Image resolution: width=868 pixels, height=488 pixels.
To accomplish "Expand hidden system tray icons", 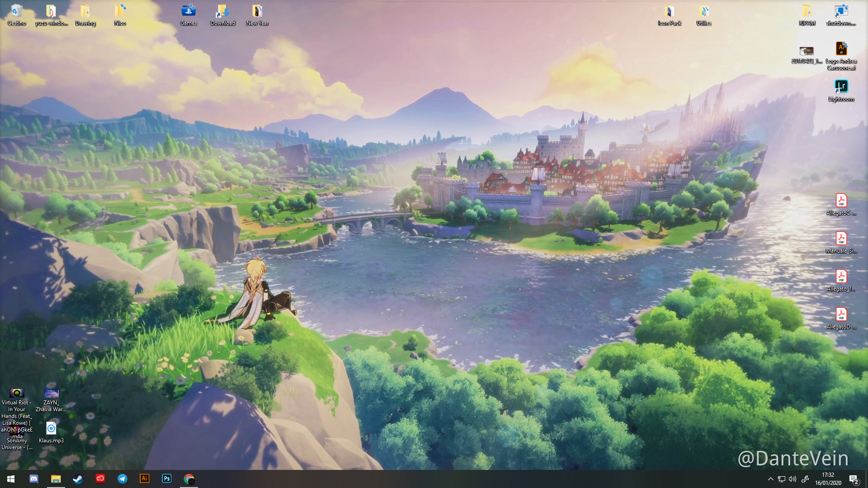I will [x=770, y=479].
